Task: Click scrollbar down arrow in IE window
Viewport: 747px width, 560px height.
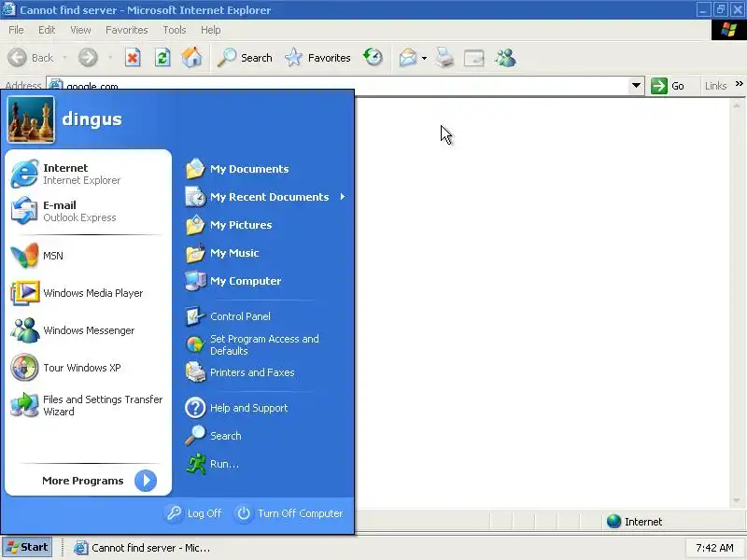Action: 737,500
